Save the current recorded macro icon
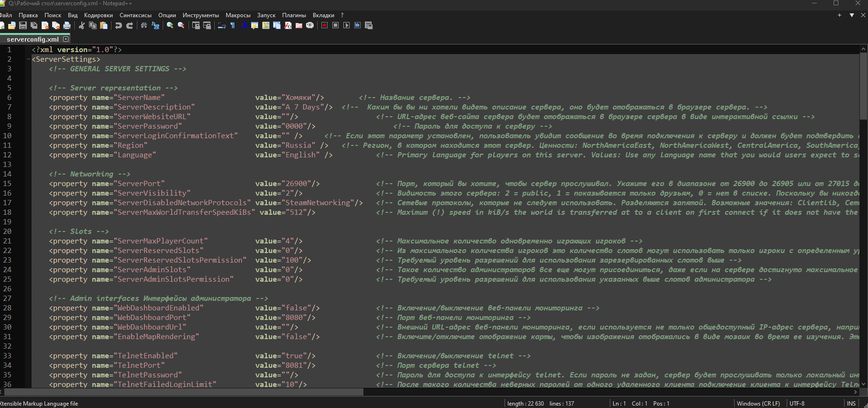Screen dimensions: 868x408 coord(369,25)
